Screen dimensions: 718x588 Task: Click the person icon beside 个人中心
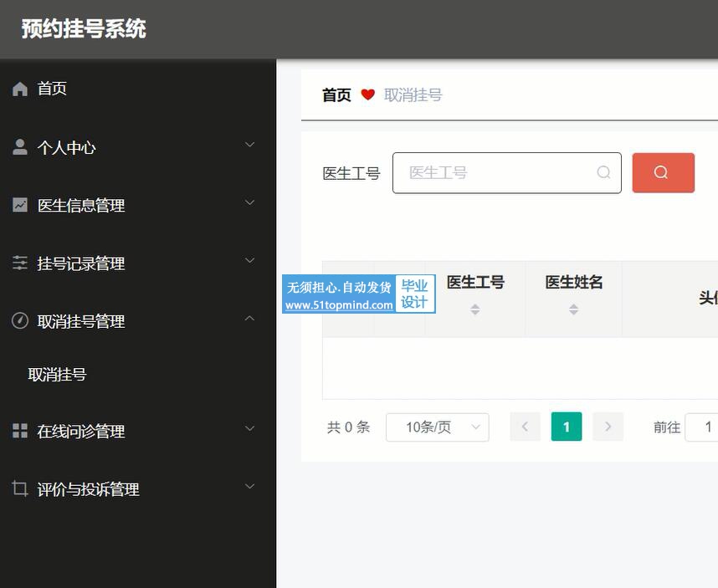(20, 147)
